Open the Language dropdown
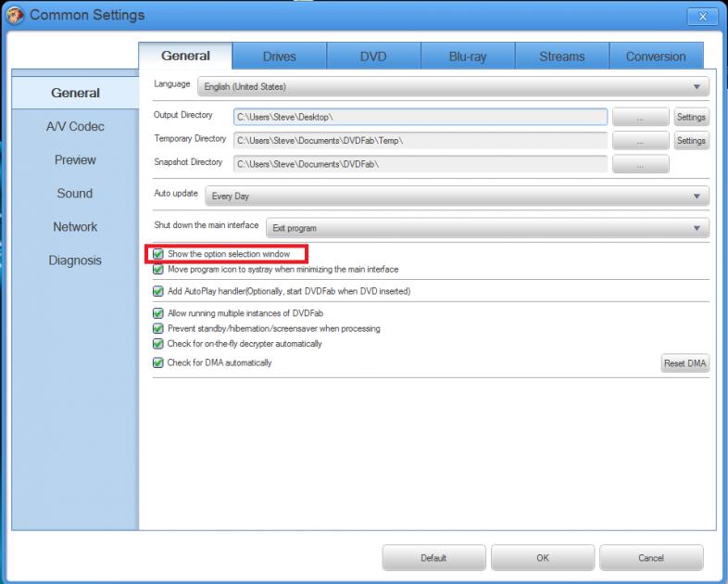Viewport: 728px width, 584px height. click(453, 86)
